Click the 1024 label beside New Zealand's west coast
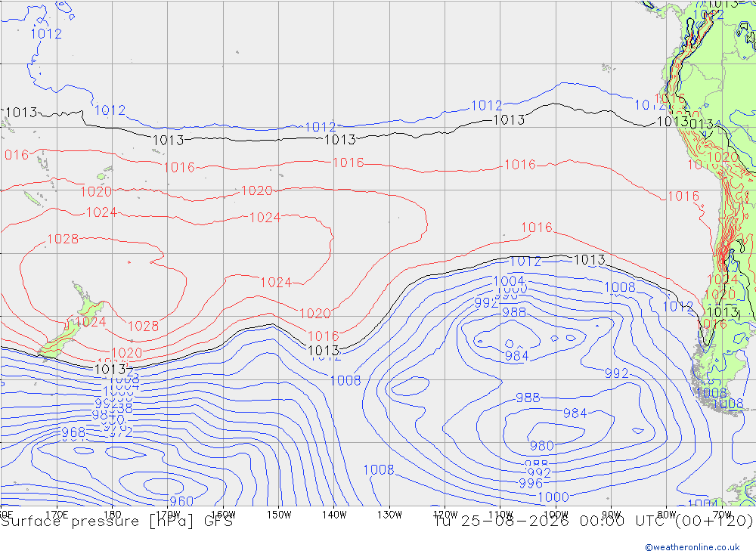This screenshot has height=554, width=756. pyautogui.click(x=91, y=322)
